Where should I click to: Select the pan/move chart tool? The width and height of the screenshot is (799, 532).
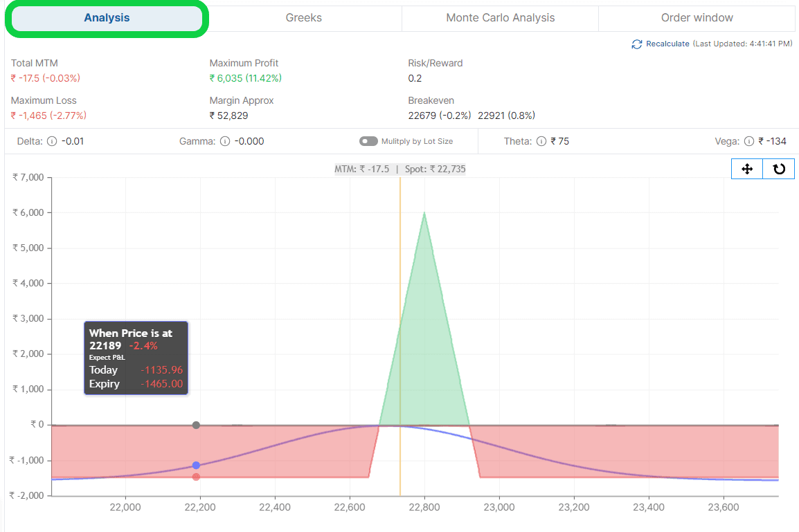click(747, 169)
